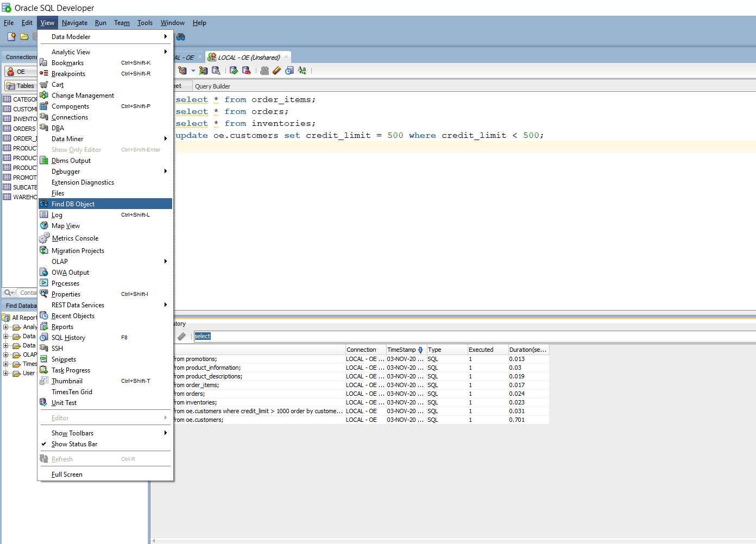
Task: Select Breakpoints from the View menu
Action: pos(105,74)
